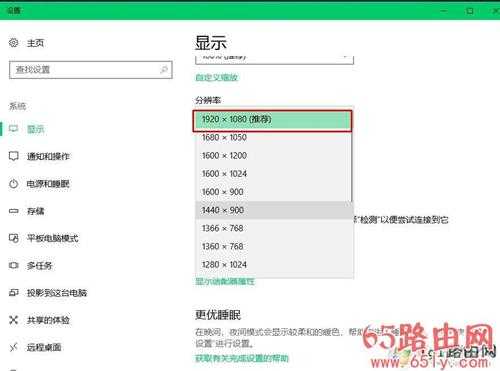500x371 pixels.
Task: Open the 主页 home page
Action: (x=35, y=43)
